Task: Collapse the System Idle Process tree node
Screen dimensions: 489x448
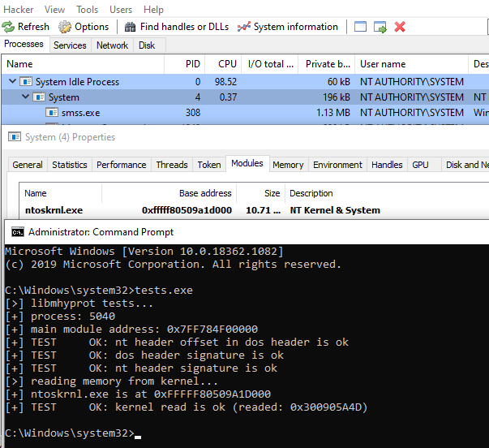Action: (x=12, y=81)
